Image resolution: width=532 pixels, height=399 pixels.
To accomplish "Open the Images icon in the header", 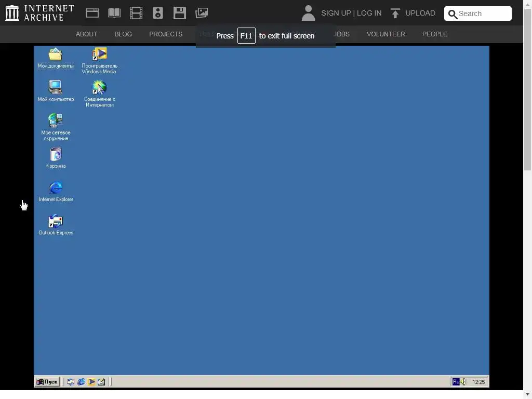I will 202,13.
